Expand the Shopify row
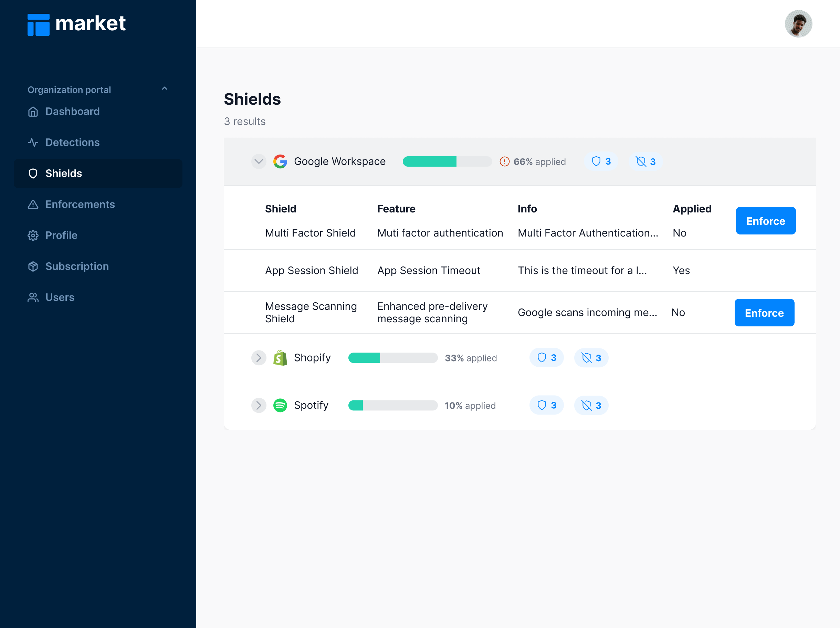This screenshot has width=840, height=628. 259,358
